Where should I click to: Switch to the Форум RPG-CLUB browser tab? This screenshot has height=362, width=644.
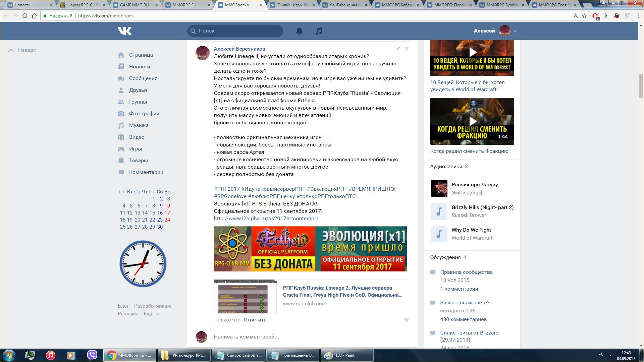pyautogui.click(x=83, y=5)
